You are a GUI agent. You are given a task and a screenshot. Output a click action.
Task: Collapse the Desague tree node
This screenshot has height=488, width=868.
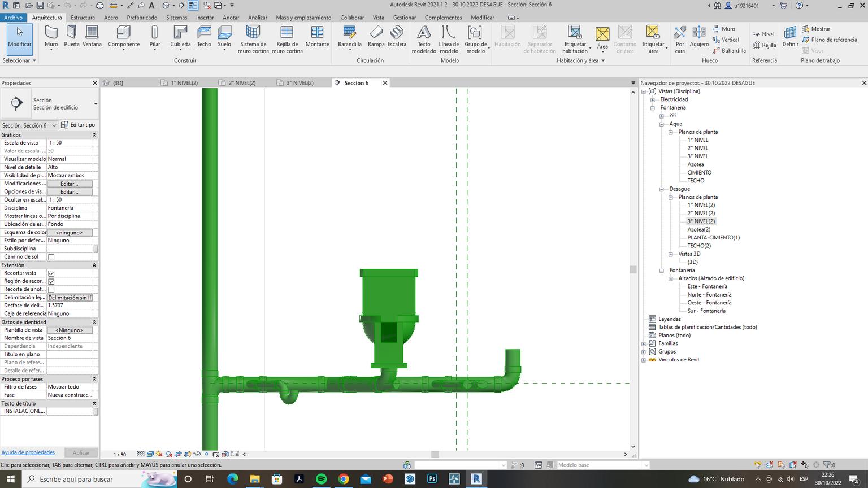tap(662, 189)
